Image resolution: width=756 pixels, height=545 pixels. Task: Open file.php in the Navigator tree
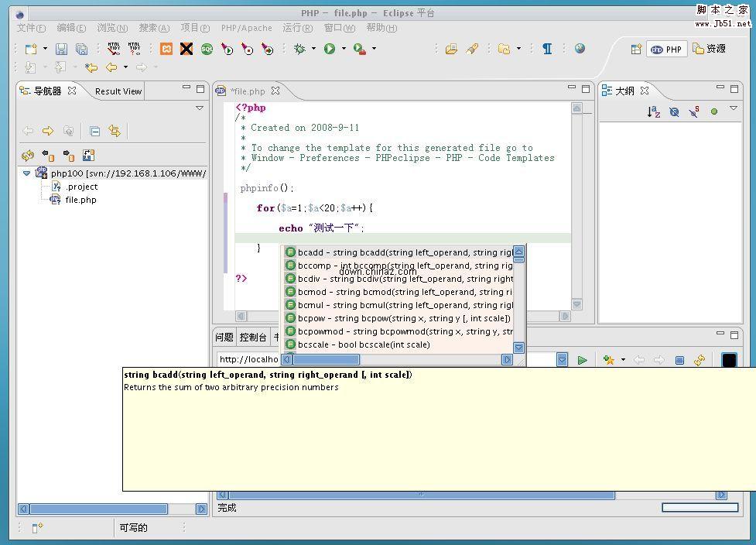point(73,200)
